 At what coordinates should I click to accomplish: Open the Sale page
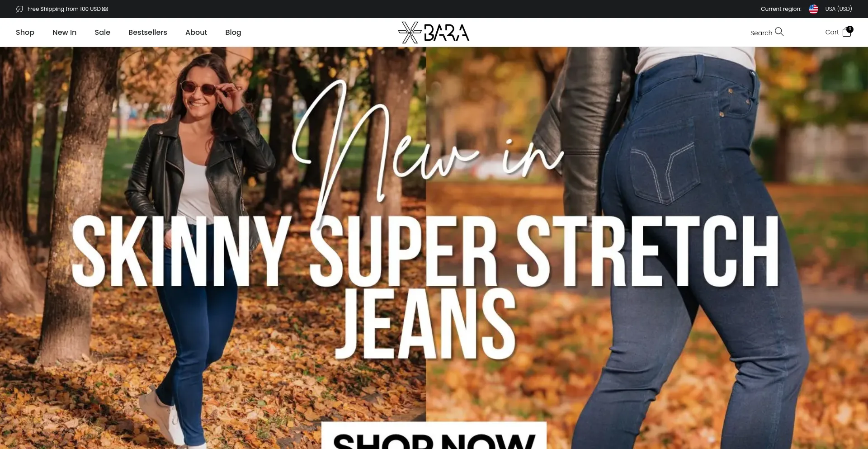click(x=103, y=33)
